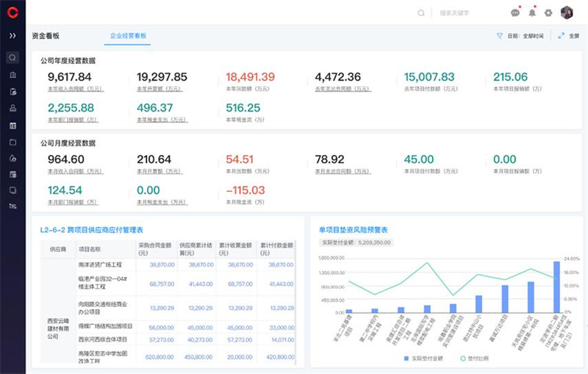
Task: Open the notification bell in header
Action: pyautogui.click(x=532, y=12)
